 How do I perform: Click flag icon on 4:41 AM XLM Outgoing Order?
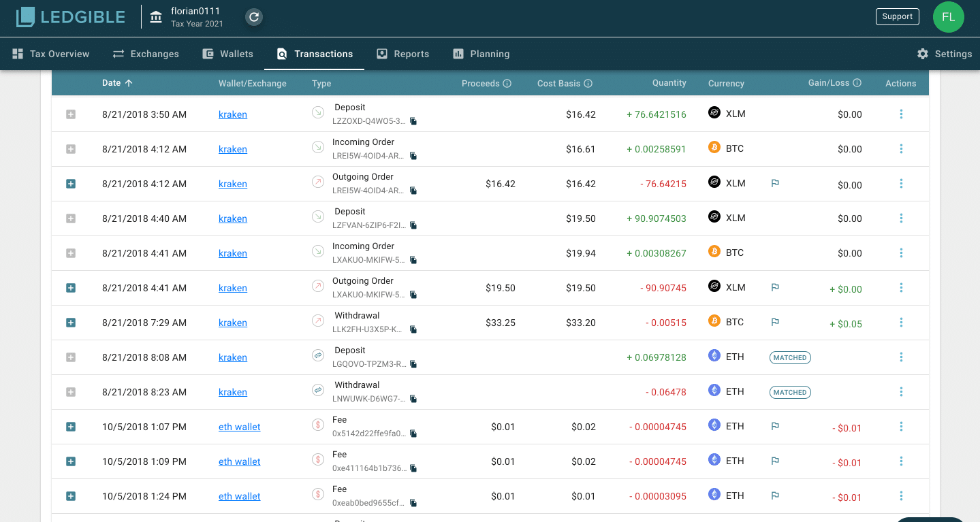pos(775,288)
